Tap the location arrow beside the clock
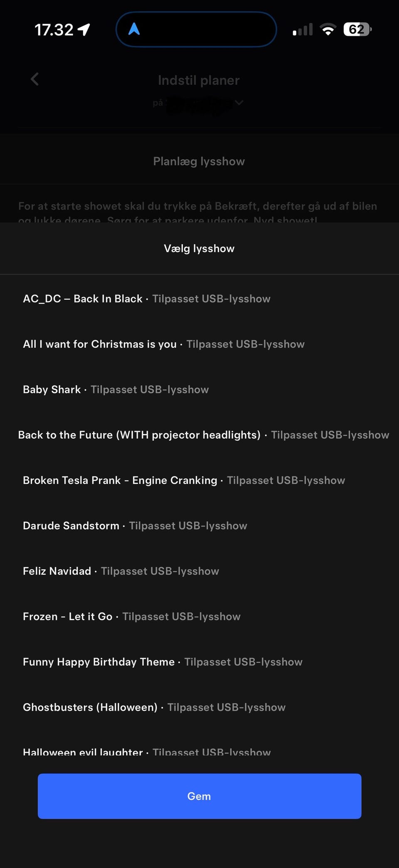This screenshot has height=868, width=399. coord(84,30)
